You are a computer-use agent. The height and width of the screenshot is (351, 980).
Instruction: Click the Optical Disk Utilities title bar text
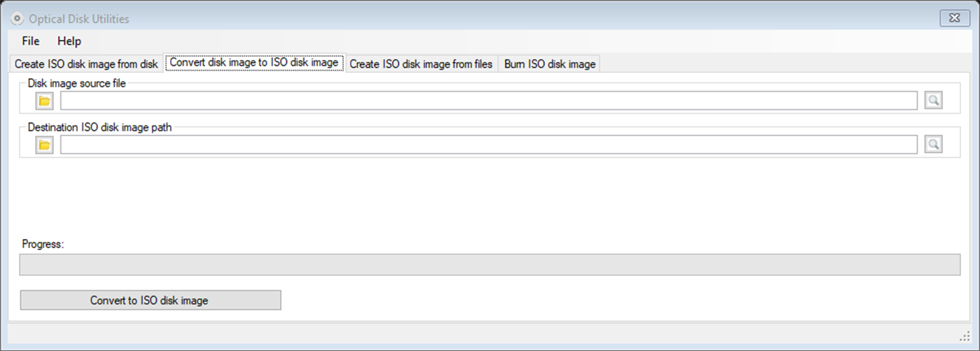(x=79, y=19)
